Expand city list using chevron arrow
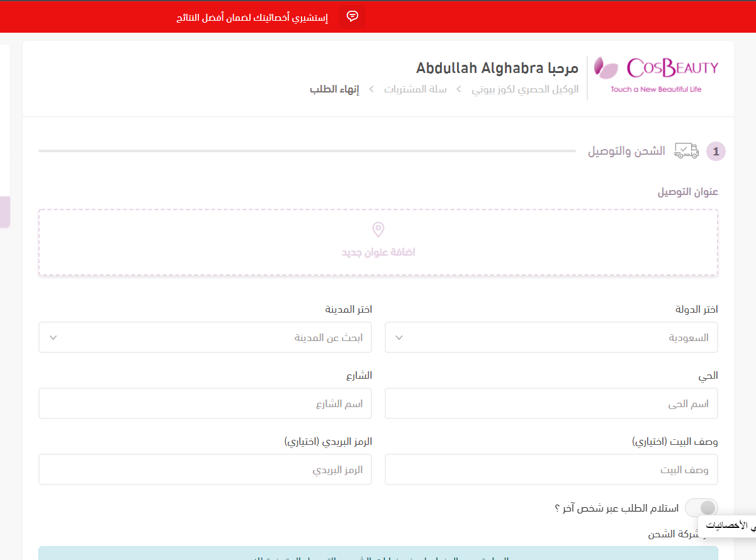The height and width of the screenshot is (560, 756). click(x=54, y=338)
